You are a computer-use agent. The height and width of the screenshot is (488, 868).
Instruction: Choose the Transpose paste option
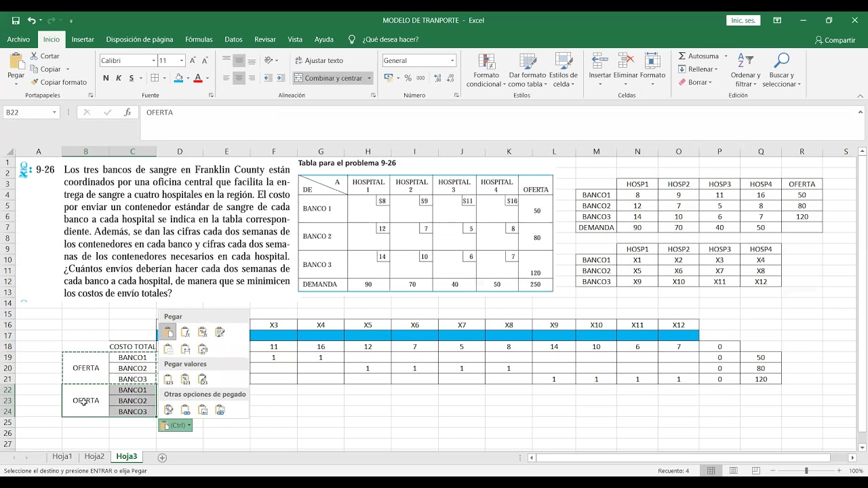pyautogui.click(x=202, y=349)
